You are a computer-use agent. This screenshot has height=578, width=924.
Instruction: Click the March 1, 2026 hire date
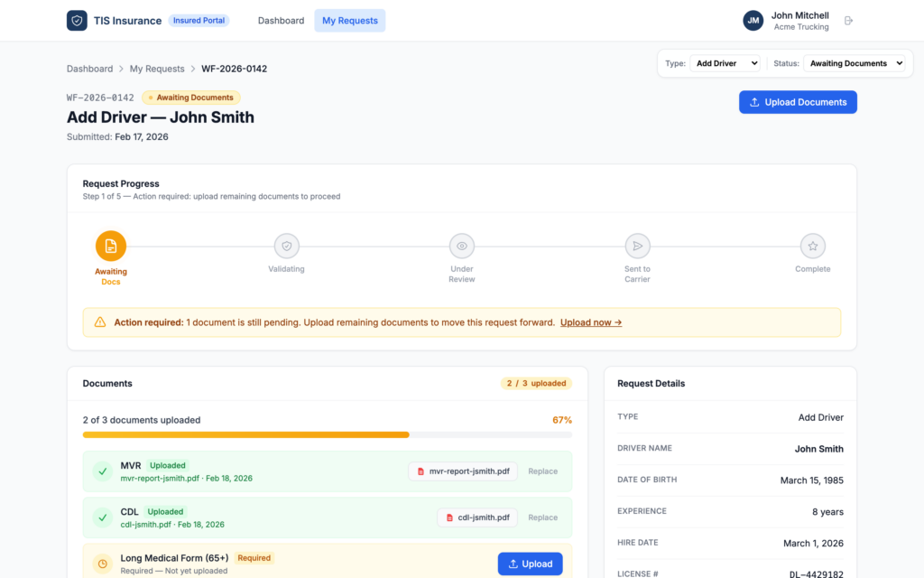pyautogui.click(x=813, y=543)
